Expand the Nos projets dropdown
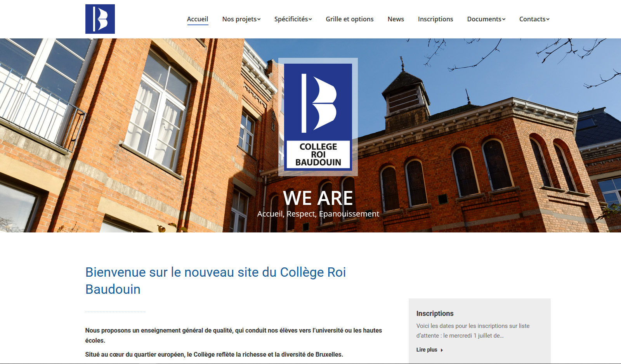This screenshot has width=621, height=364. (241, 19)
